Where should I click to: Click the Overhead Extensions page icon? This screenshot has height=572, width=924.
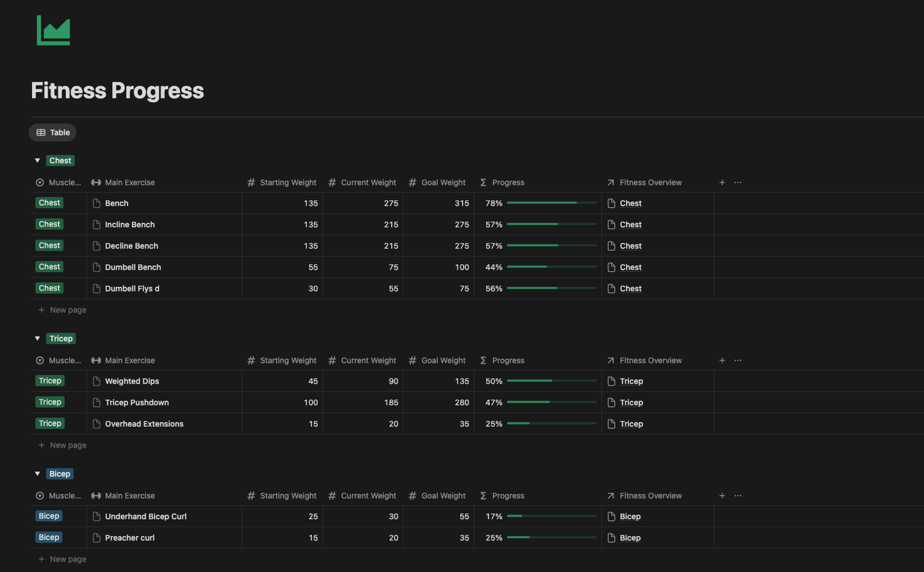[x=97, y=424]
